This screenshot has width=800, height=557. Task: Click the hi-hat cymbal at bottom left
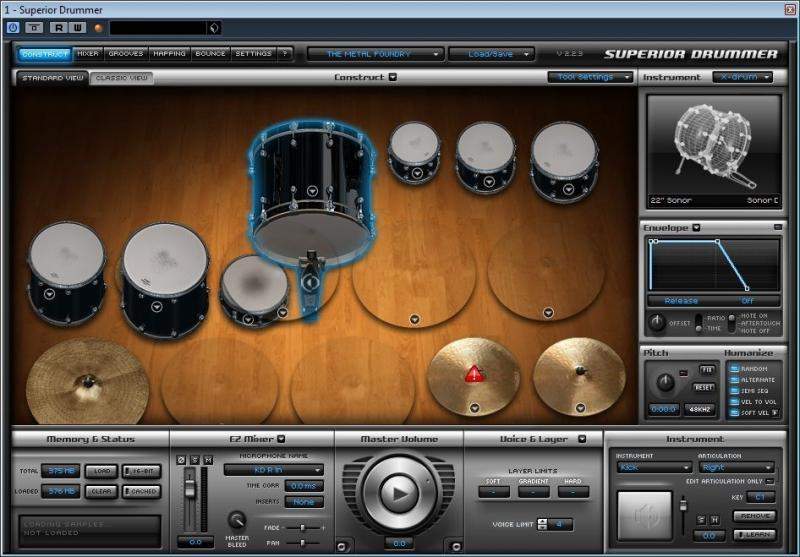pyautogui.click(x=87, y=382)
